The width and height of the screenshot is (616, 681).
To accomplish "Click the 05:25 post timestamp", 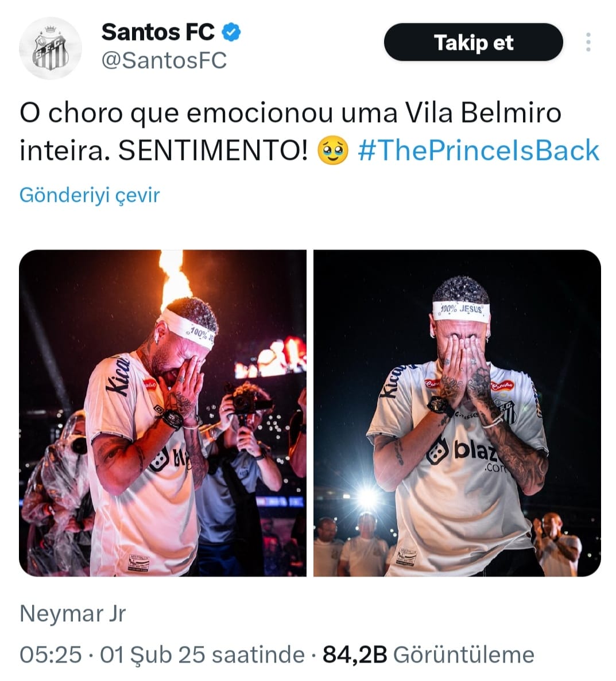I will pyautogui.click(x=51, y=655).
